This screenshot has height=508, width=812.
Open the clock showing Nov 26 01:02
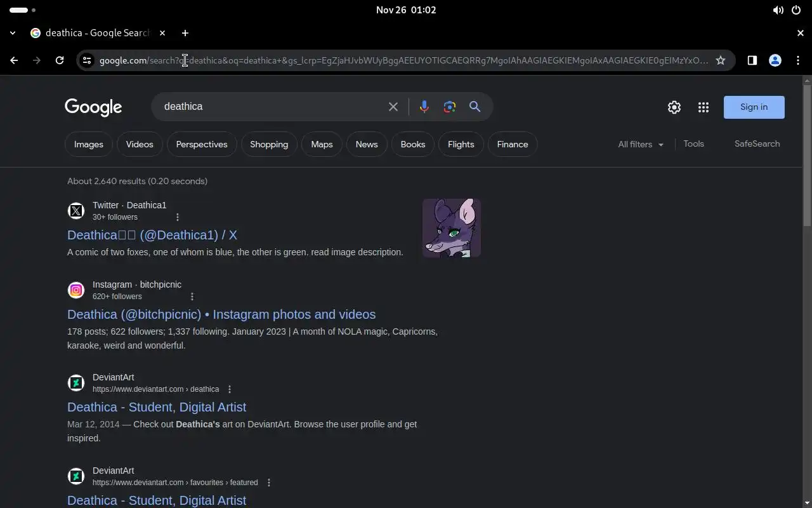click(406, 10)
